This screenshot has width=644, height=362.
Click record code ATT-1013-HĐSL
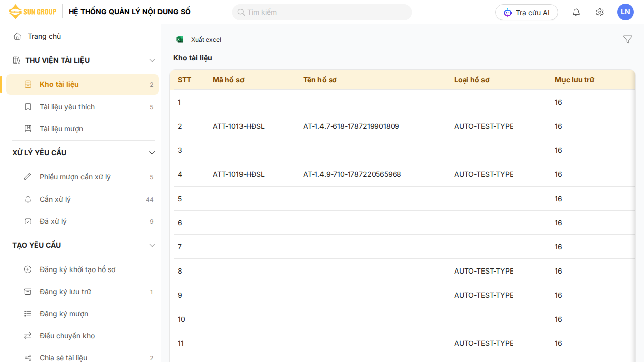(238, 126)
